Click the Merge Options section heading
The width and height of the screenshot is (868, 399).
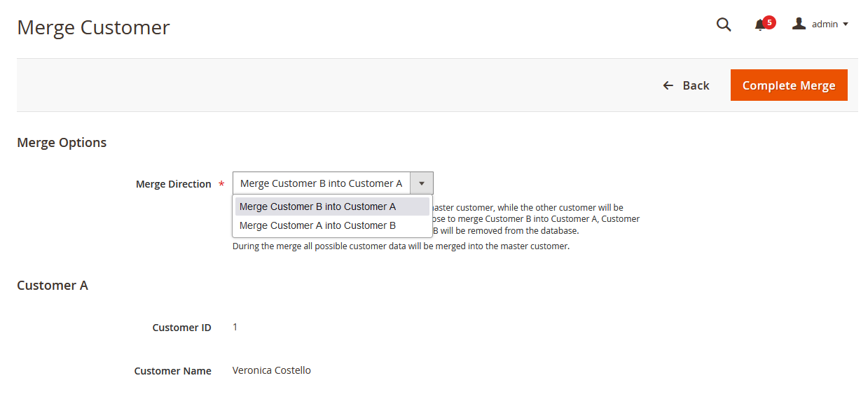pyautogui.click(x=62, y=143)
